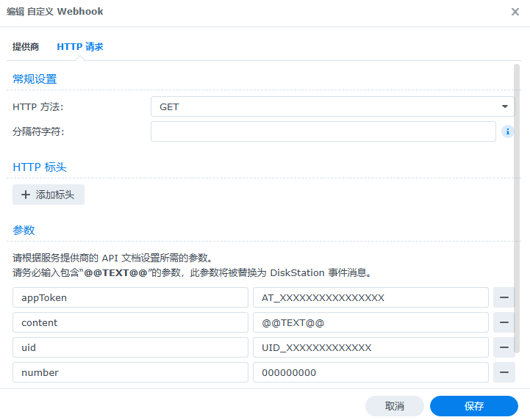The width and height of the screenshot is (530, 420).
Task: Edit the appToken parameter name field
Action: pos(131,297)
